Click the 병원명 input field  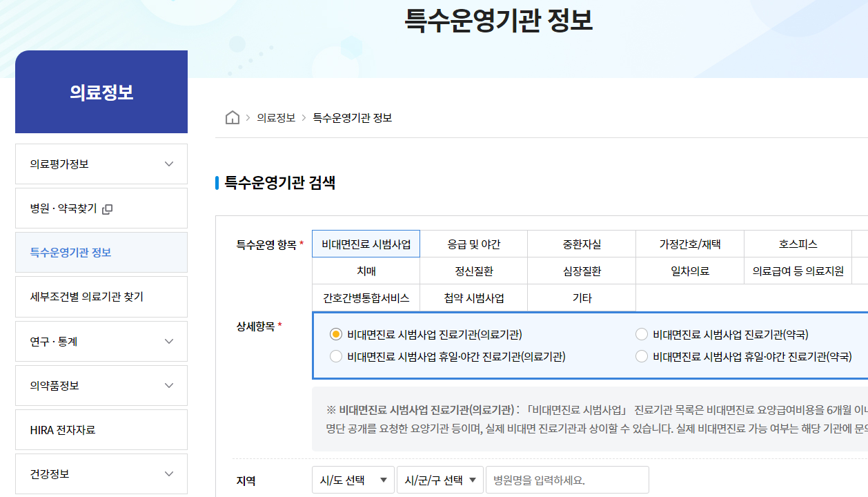[x=567, y=480]
